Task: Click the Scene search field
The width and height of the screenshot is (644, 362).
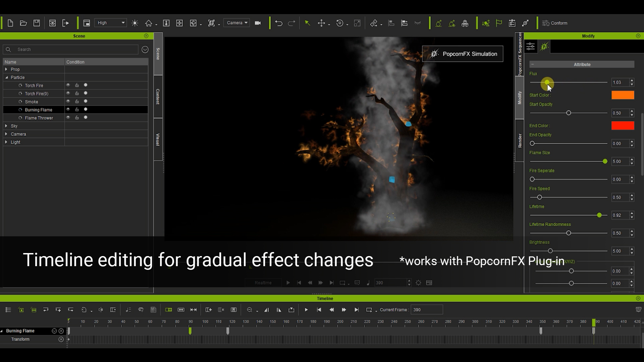Action: coord(71,50)
